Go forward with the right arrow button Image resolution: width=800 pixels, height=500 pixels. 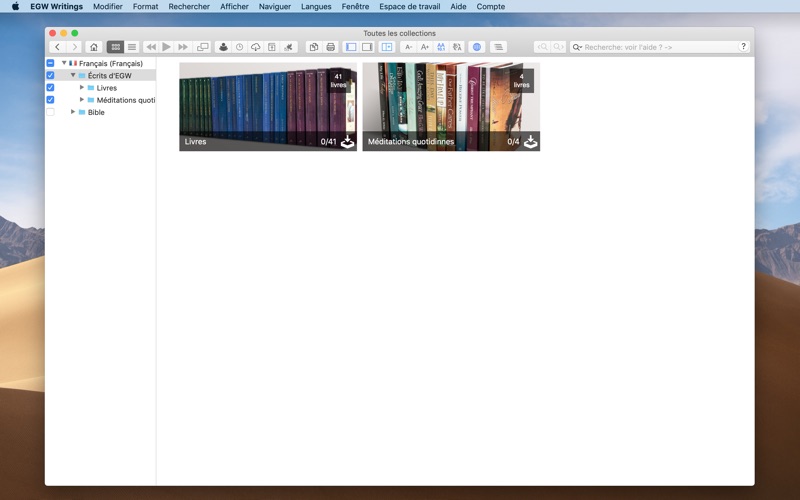tap(74, 47)
